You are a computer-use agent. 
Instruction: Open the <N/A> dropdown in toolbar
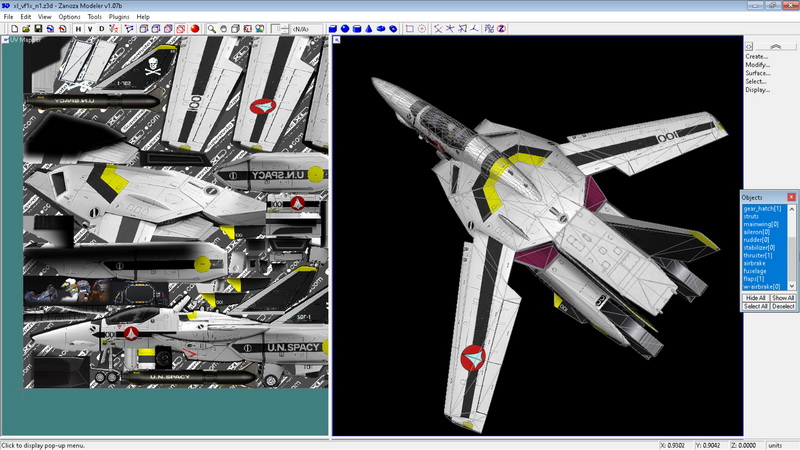tap(306, 29)
